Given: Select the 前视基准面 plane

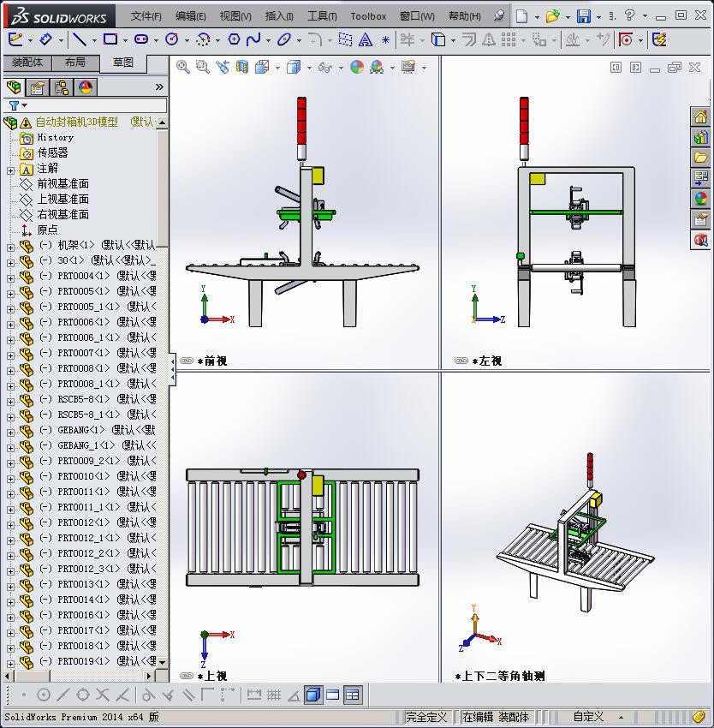Looking at the screenshot, I should (x=62, y=184).
